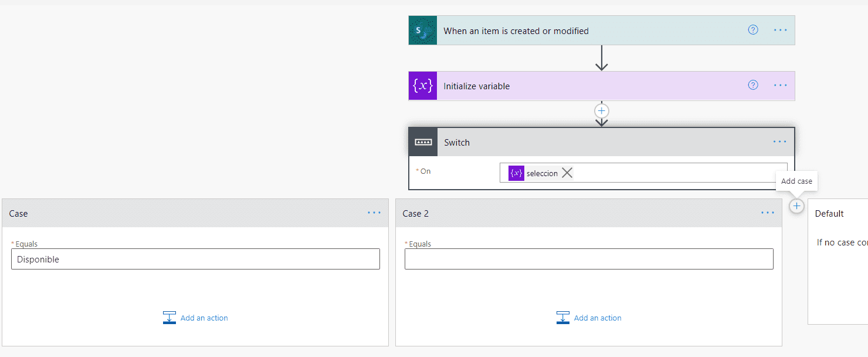The width and height of the screenshot is (868, 357).
Task: Open the Switch options menu
Action: (x=779, y=141)
